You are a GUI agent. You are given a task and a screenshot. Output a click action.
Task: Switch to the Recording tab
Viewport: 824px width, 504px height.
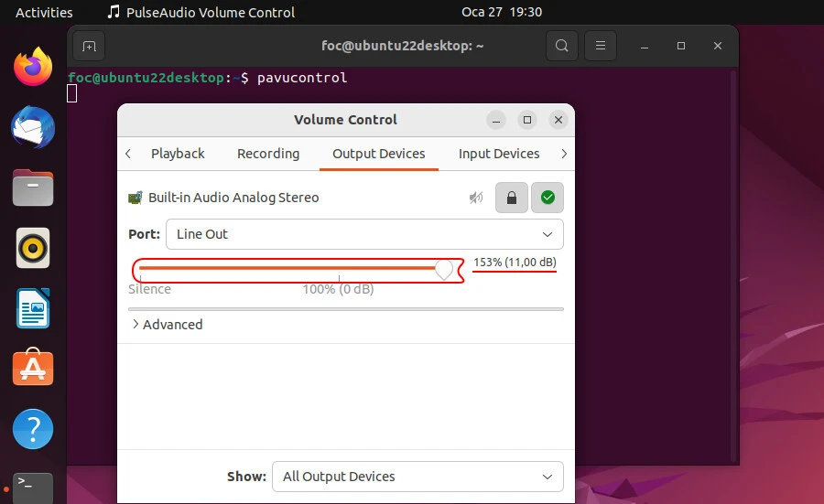coord(268,154)
